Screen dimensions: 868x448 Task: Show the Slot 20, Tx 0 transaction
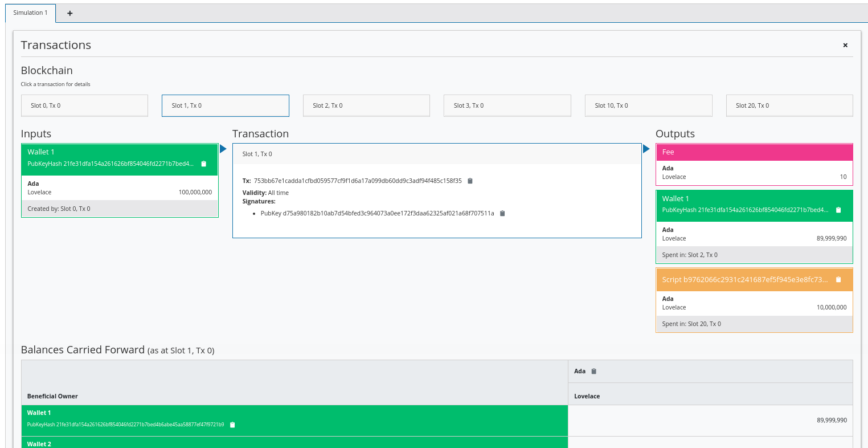(x=789, y=105)
